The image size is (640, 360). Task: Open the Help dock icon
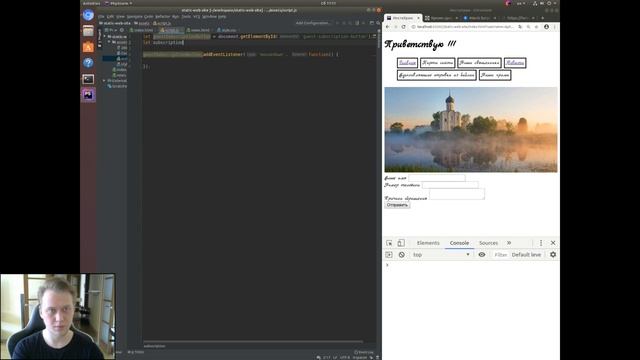(x=88, y=63)
